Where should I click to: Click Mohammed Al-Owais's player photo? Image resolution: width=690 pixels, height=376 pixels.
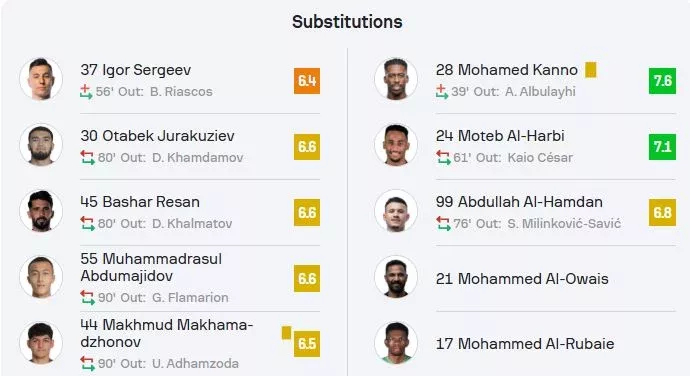tap(396, 277)
